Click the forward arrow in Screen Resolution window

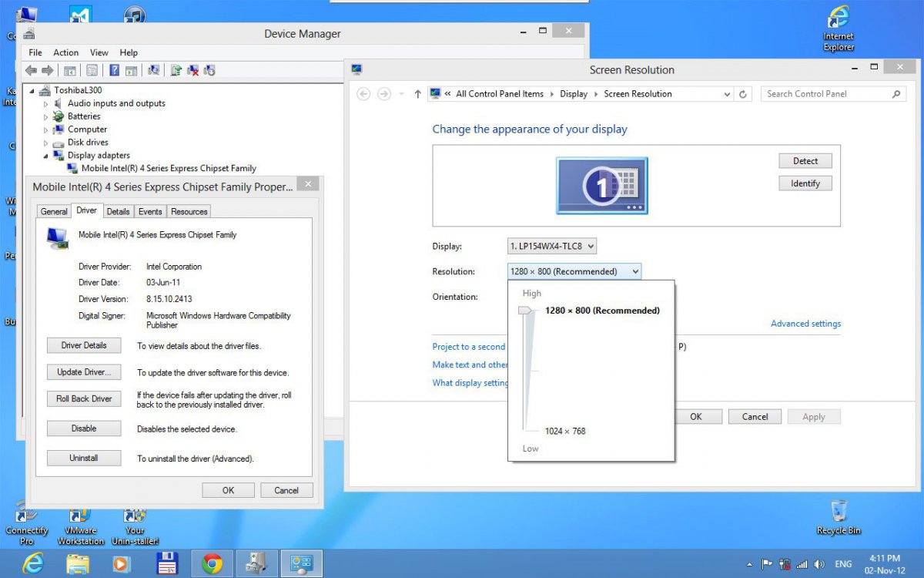coord(383,94)
